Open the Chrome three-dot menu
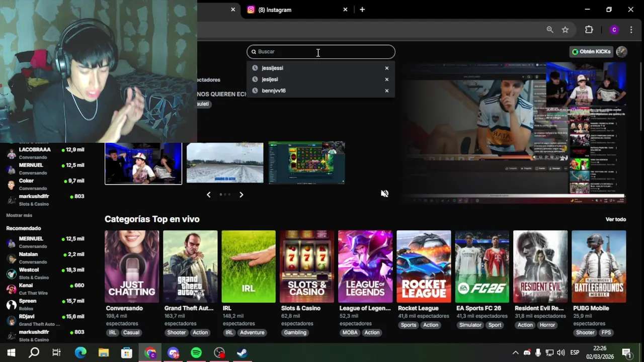 point(631,30)
